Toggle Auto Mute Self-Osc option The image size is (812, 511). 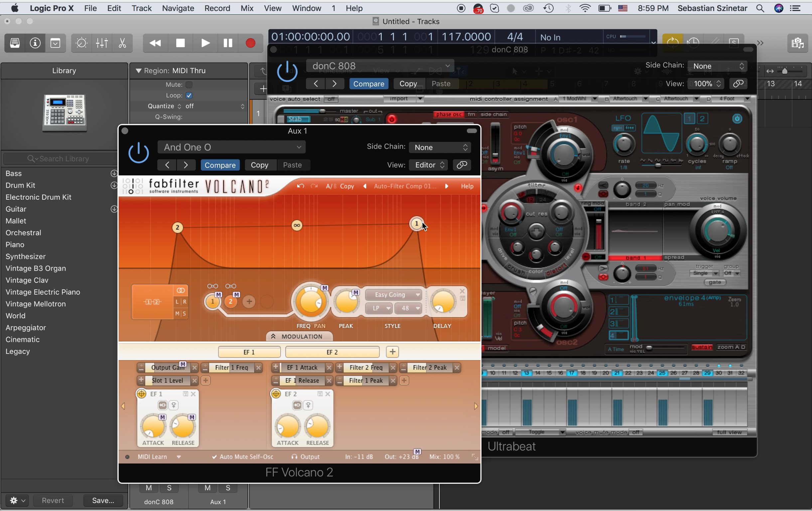click(242, 457)
